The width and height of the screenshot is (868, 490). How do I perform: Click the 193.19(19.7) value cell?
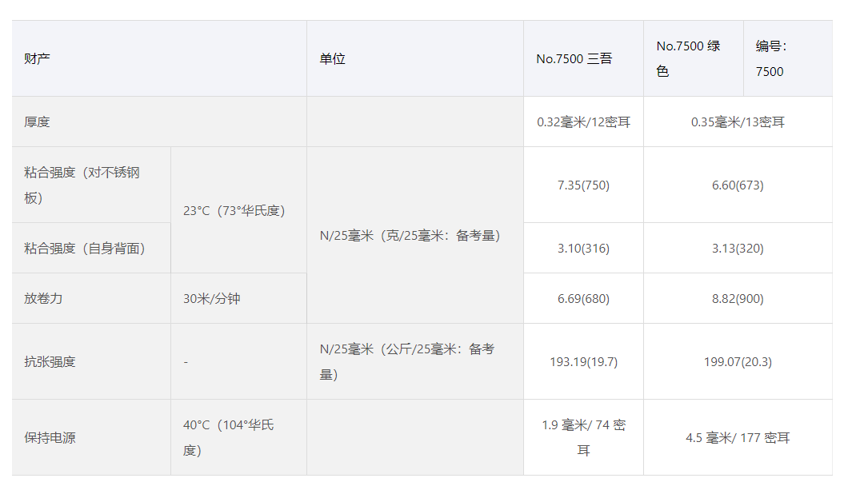coord(583,362)
